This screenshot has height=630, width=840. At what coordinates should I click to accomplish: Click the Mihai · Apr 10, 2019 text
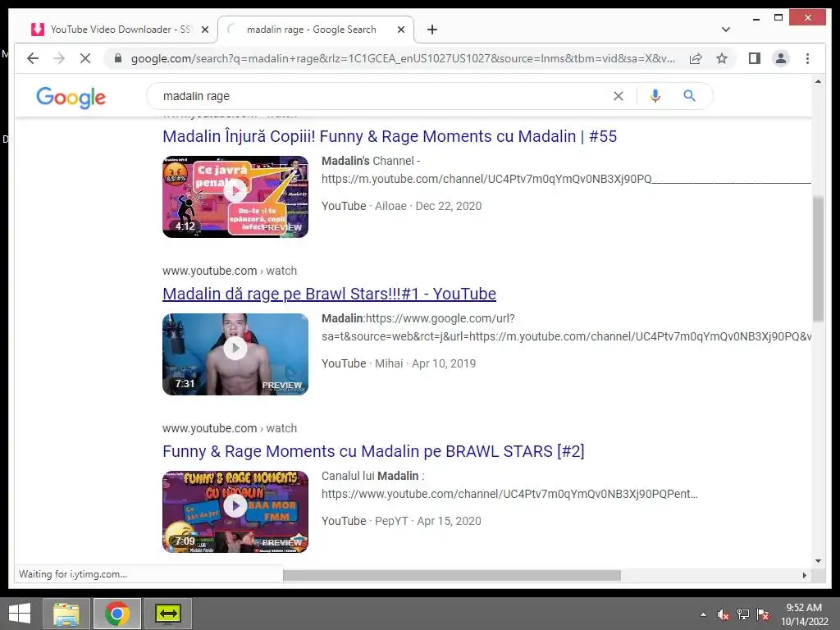[425, 363]
